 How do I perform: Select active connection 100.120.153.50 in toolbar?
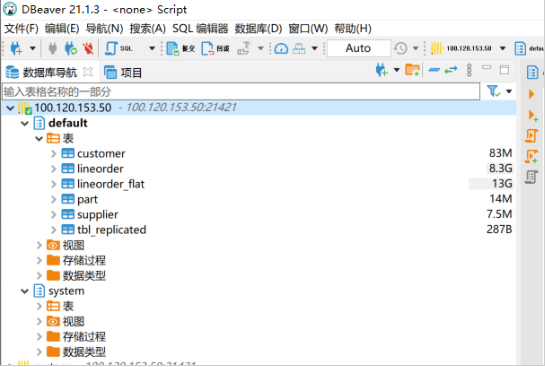click(461, 48)
